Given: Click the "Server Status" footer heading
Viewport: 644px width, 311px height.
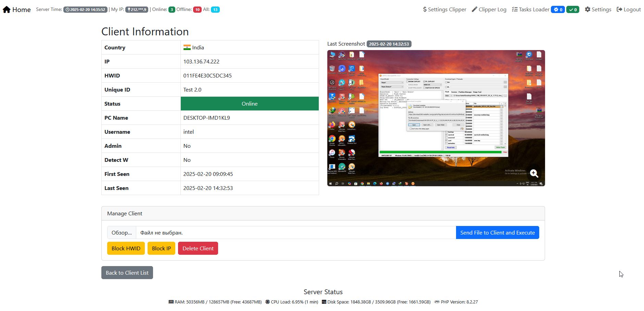Looking at the screenshot, I should 323,292.
